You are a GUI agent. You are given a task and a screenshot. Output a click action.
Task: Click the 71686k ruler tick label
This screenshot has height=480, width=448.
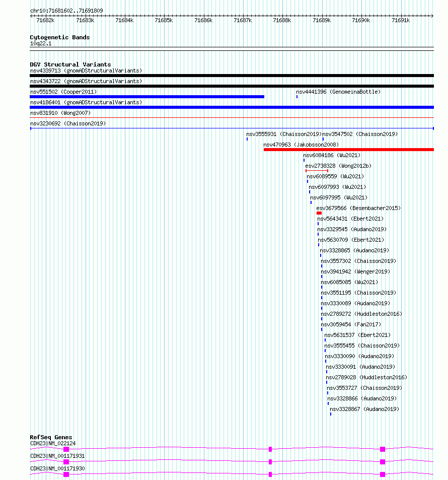(x=203, y=21)
